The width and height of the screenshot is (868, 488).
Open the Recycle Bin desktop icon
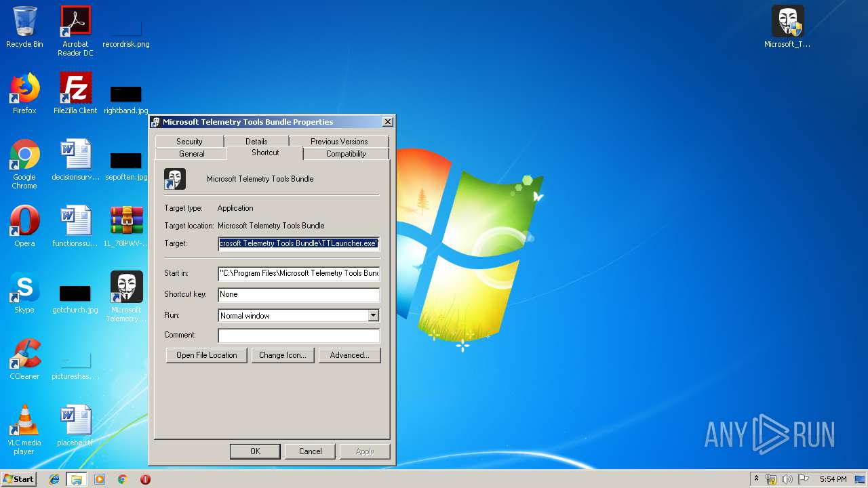pyautogui.click(x=24, y=27)
